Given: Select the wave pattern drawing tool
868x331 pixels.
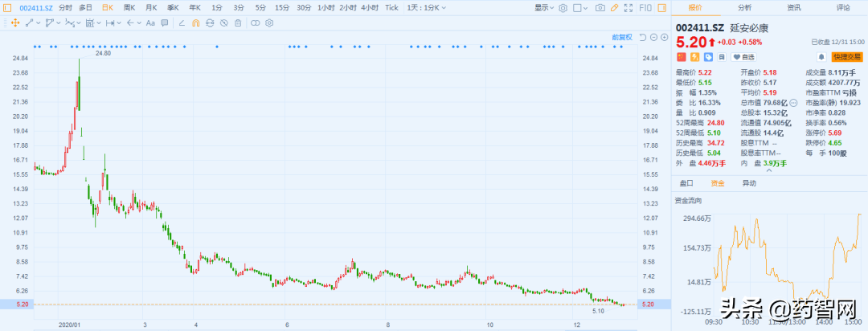Looking at the screenshot, I should (70, 22).
